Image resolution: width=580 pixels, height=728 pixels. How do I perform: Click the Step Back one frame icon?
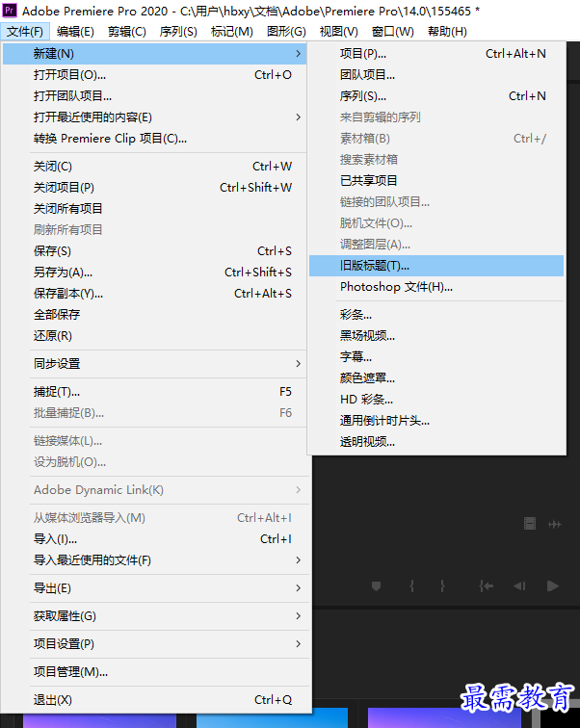pyautogui.click(x=519, y=586)
